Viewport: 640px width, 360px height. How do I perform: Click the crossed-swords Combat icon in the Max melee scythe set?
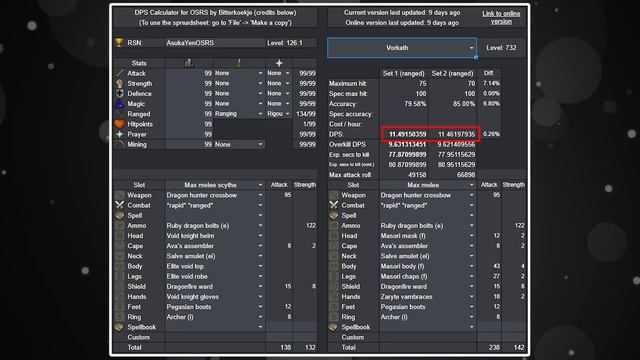(120, 205)
